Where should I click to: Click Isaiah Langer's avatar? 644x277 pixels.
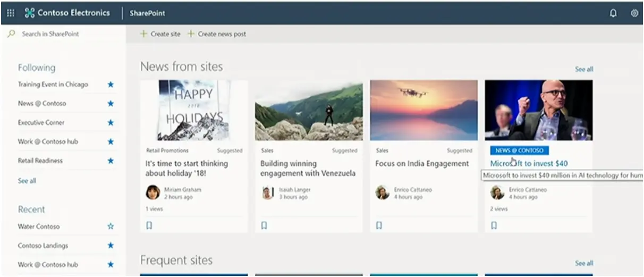(268, 192)
